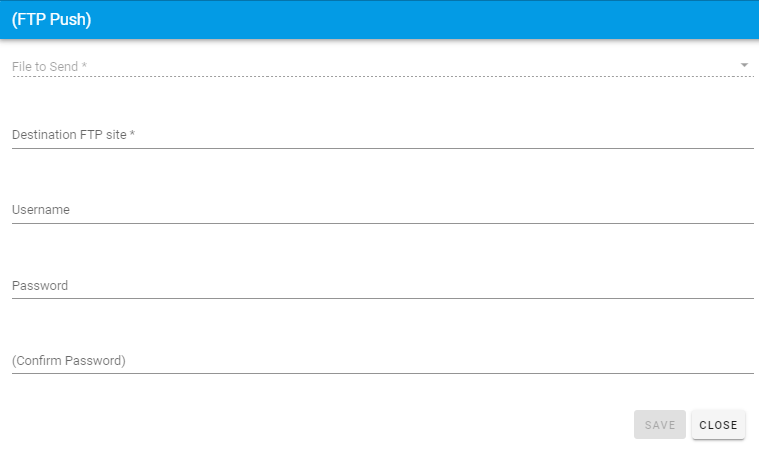Screen dimensions: 759x449
Task: Click the asterisk after Destination FTP site
Action: pos(132,134)
